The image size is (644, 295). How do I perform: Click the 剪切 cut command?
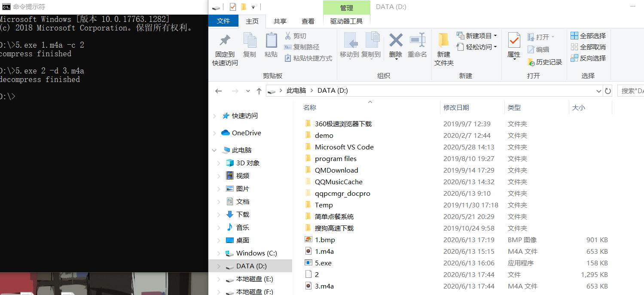coord(296,36)
